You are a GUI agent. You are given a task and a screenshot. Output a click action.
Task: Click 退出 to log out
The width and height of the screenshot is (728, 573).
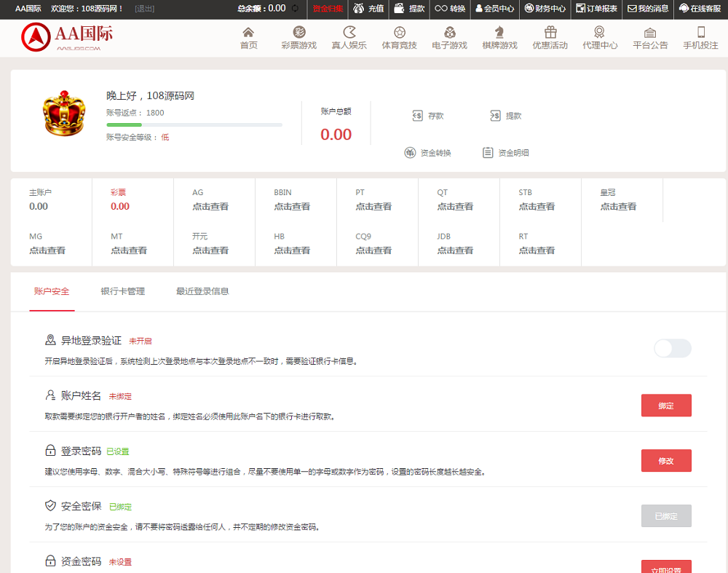coord(145,9)
